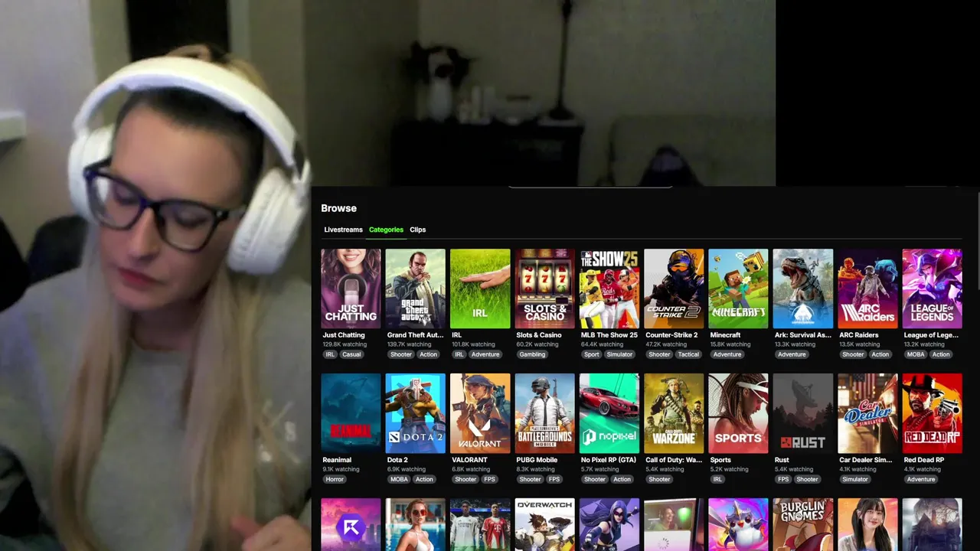The width and height of the screenshot is (980, 551).
Task: Open the NoPixel RP cover
Action: click(609, 413)
